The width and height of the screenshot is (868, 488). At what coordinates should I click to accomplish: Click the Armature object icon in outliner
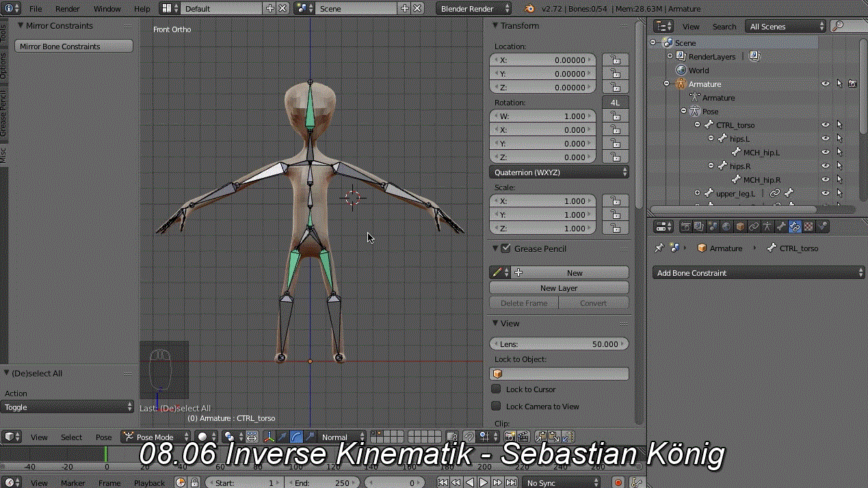click(680, 84)
